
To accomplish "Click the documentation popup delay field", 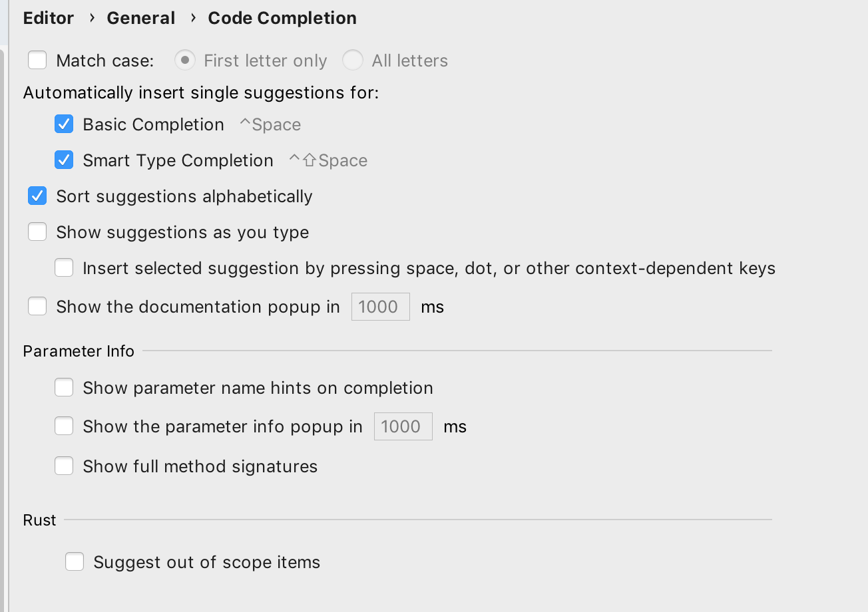I will [380, 307].
